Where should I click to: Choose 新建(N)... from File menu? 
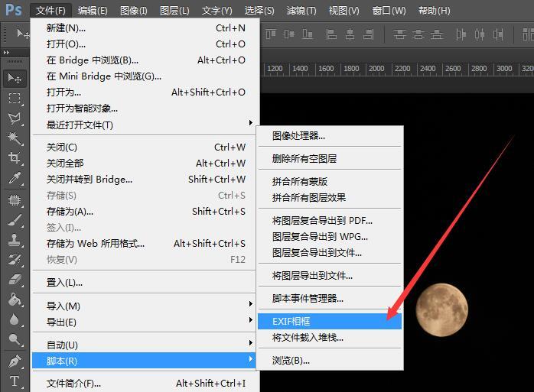(144, 28)
